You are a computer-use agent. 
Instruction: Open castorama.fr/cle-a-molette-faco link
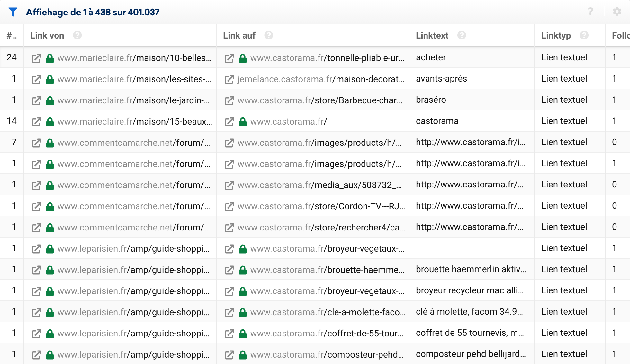tap(328, 312)
